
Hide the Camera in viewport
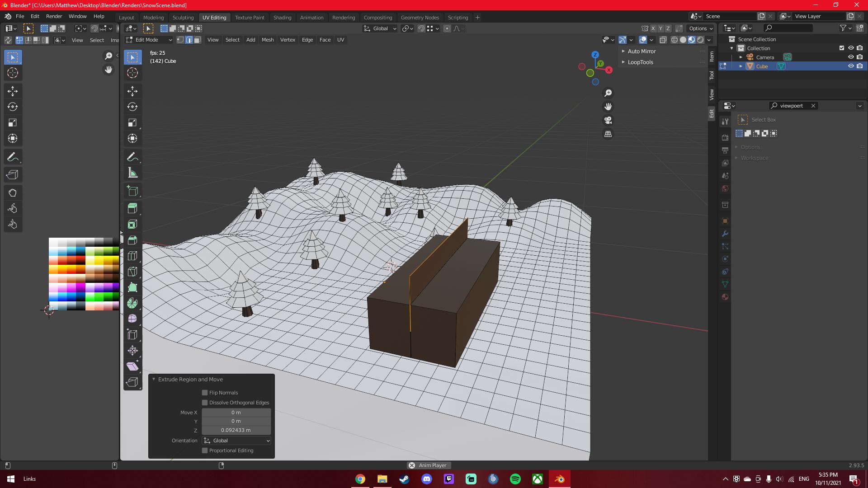click(x=851, y=57)
